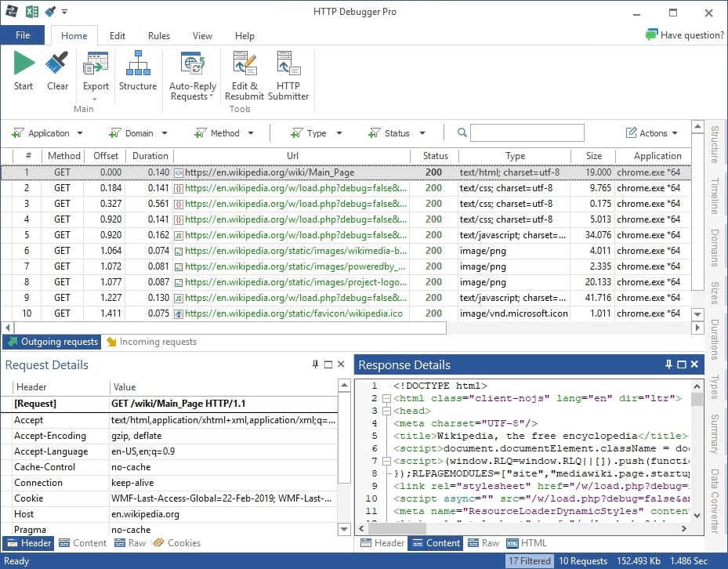The image size is (728, 569).
Task: Click the Excel export icon in title bar
Action: point(32,12)
